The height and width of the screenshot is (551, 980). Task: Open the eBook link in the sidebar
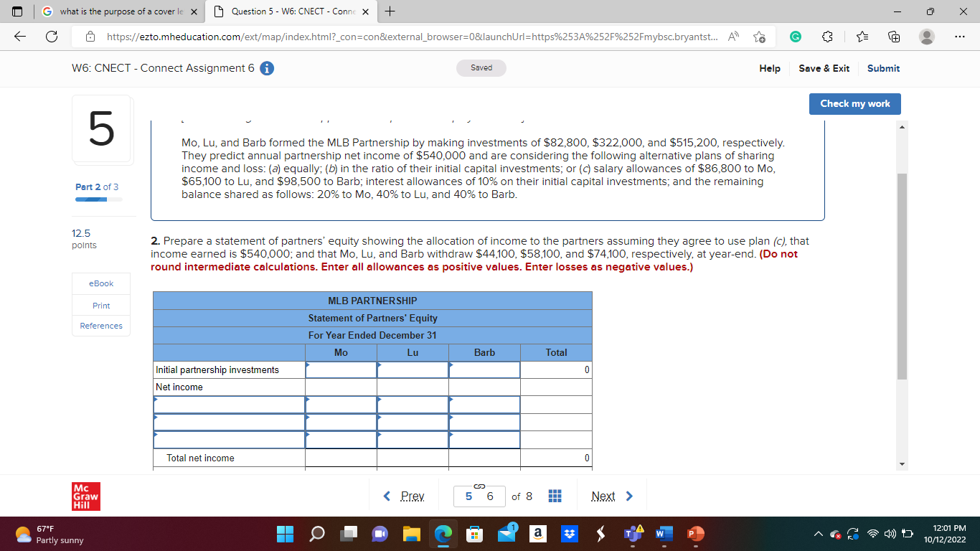point(100,283)
